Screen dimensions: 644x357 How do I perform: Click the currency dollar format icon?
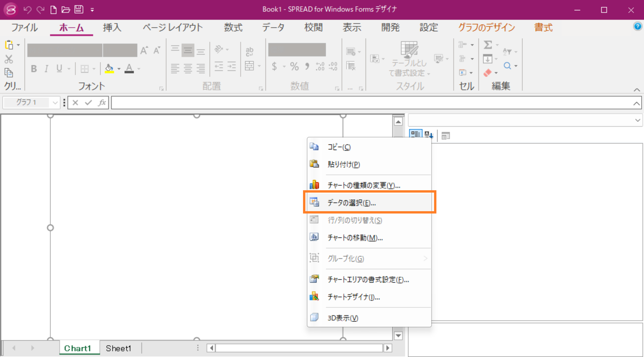coord(274,66)
